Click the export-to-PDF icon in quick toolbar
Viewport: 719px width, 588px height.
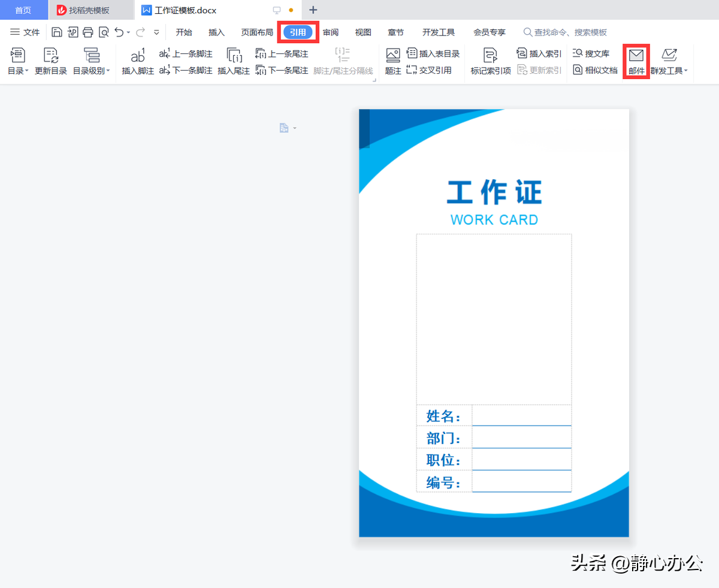tap(73, 32)
